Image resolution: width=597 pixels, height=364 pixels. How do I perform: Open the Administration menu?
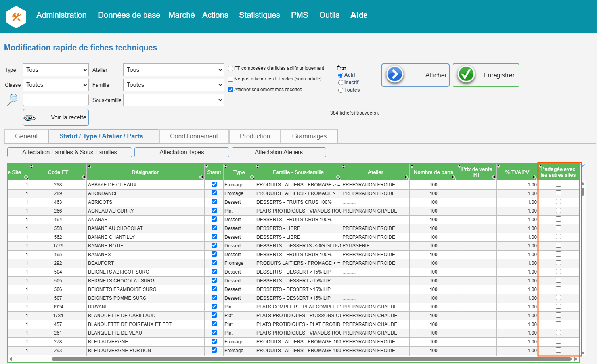[61, 15]
